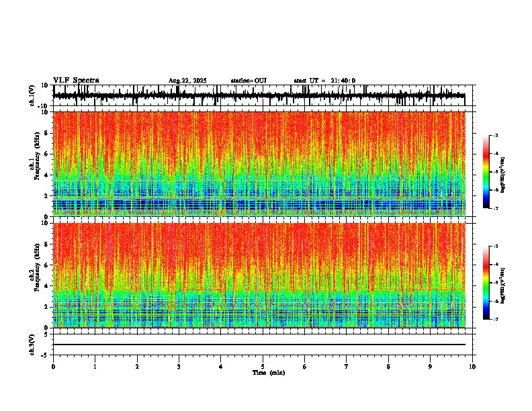Click the time axis tick label "5"

point(263,367)
